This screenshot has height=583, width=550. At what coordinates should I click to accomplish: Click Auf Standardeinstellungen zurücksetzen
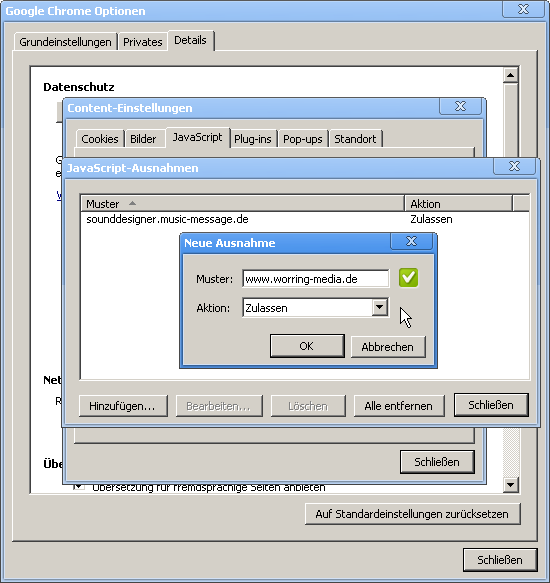[412, 514]
